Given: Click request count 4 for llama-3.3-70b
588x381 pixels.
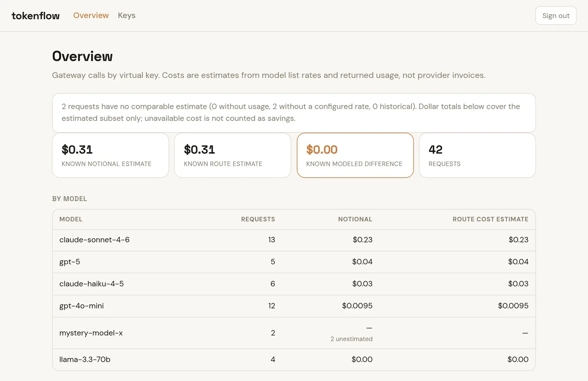Looking at the screenshot, I should coord(273,360).
